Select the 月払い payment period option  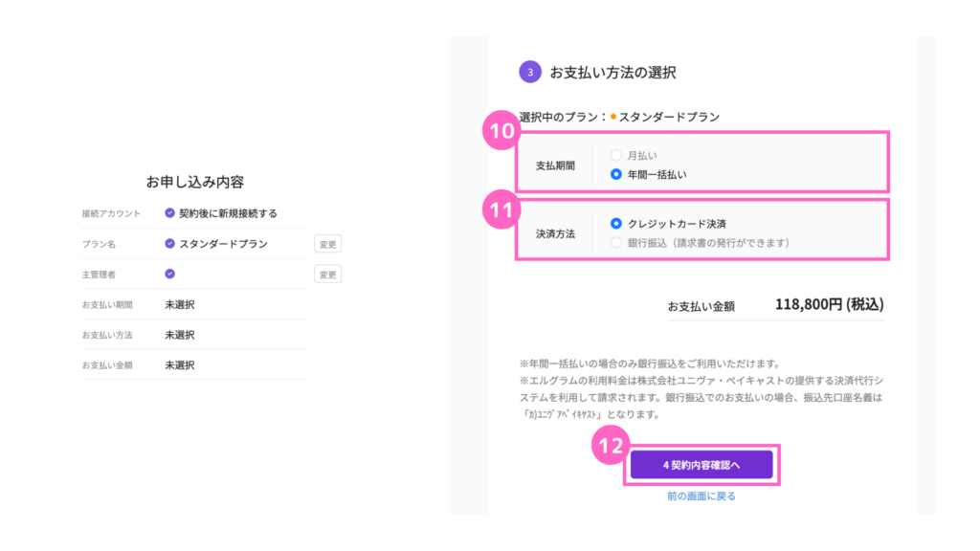(616, 155)
